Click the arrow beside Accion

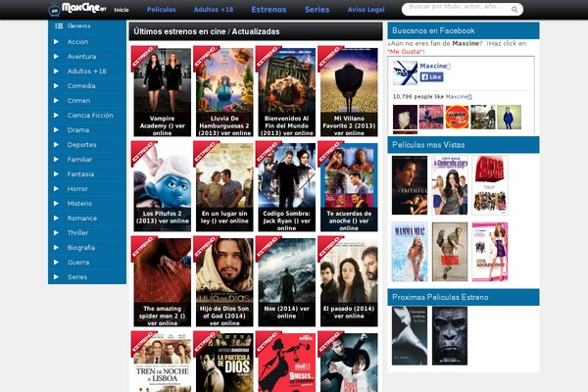[x=56, y=41]
